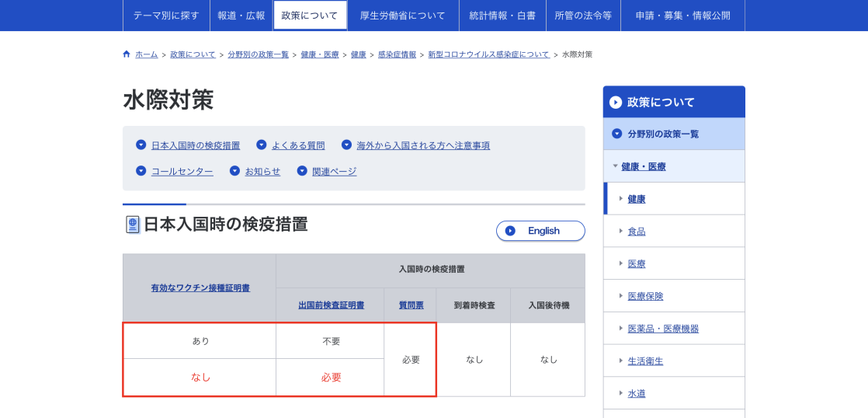The width and height of the screenshot is (868, 418).
Task: Jump to 海外から入国される方へ注意事項
Action: (x=422, y=145)
